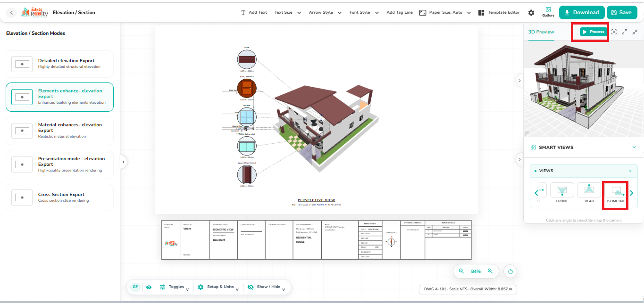Snap camera to Rear view
The height and width of the screenshot is (304, 644).
tap(589, 193)
